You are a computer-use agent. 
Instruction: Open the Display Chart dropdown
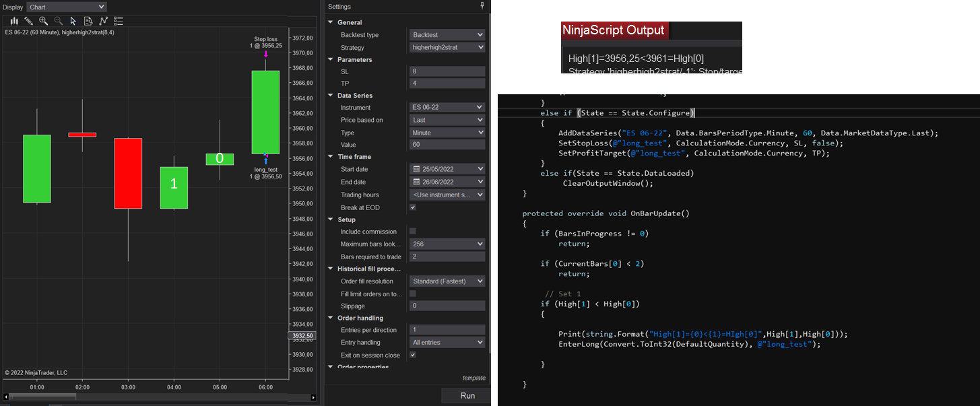pos(66,7)
